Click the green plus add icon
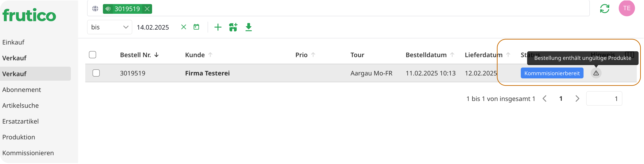Image resolution: width=644 pixels, height=164 pixels. [218, 27]
